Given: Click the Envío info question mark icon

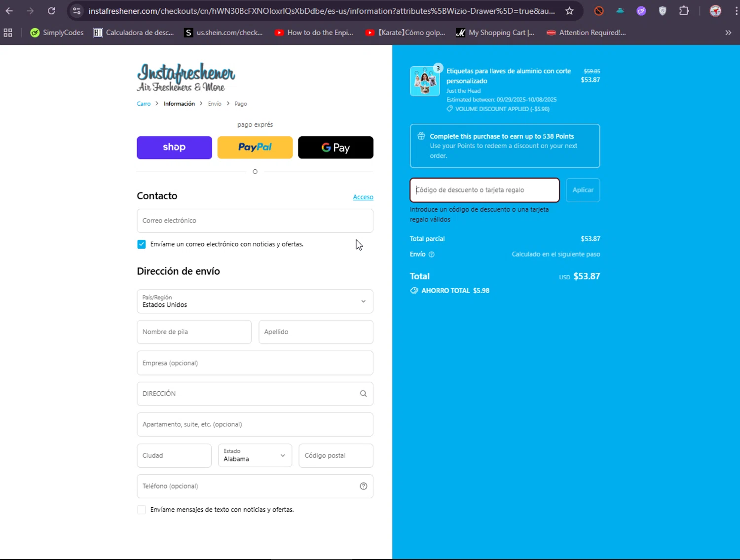Looking at the screenshot, I should (x=432, y=255).
